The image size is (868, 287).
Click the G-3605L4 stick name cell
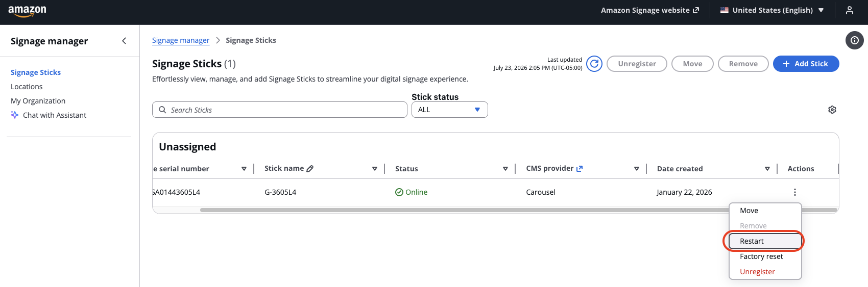click(280, 192)
